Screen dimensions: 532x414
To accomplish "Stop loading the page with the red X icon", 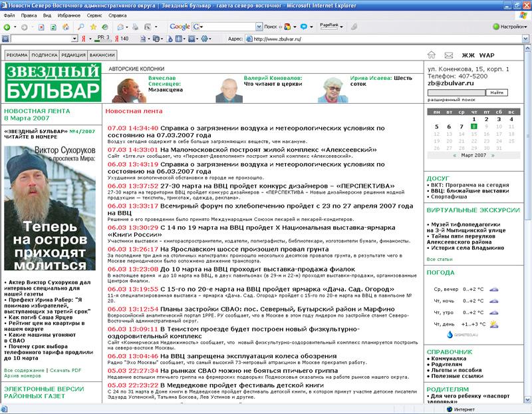I will 41,27.
